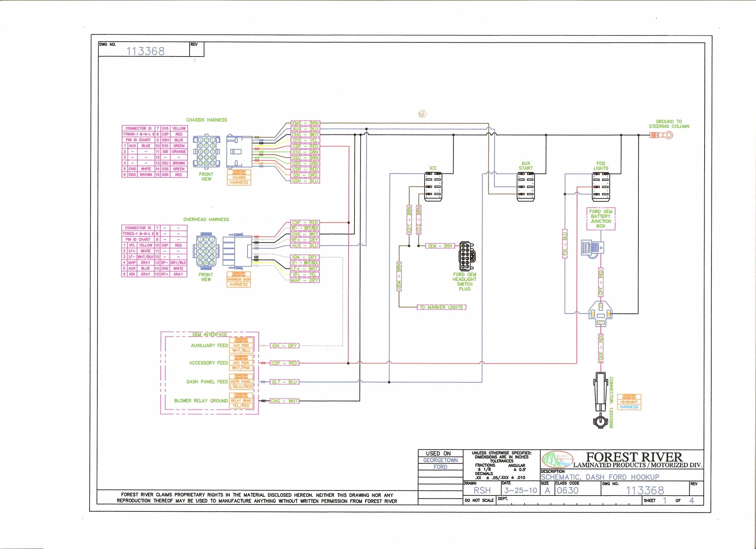Click the BLOWER RELAY GROUND label
Image resolution: width=756 pixels, height=549 pixels.
pos(201,401)
